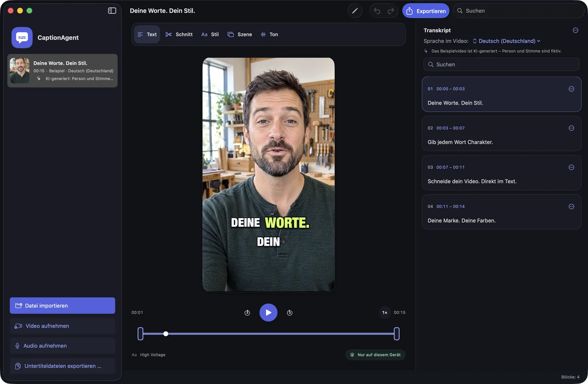The height and width of the screenshot is (384, 588).
Task: Click Untertiteldateien exportieren
Action: (62, 366)
